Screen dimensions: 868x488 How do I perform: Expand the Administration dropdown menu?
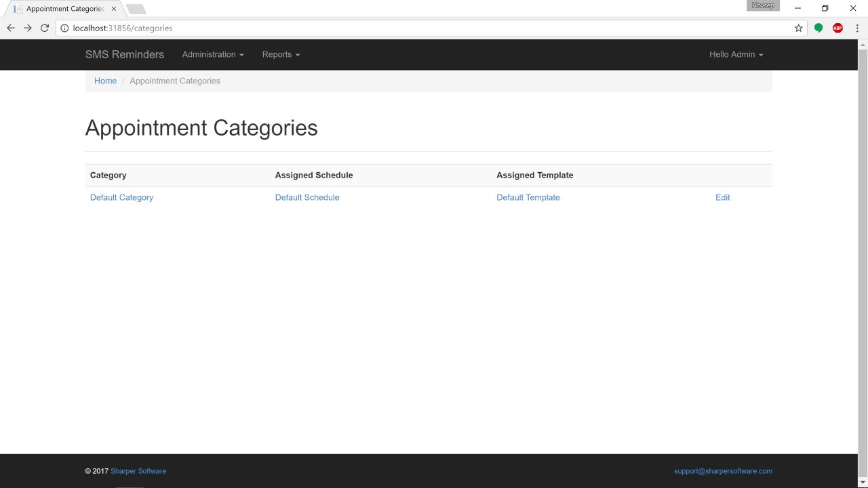click(x=212, y=54)
